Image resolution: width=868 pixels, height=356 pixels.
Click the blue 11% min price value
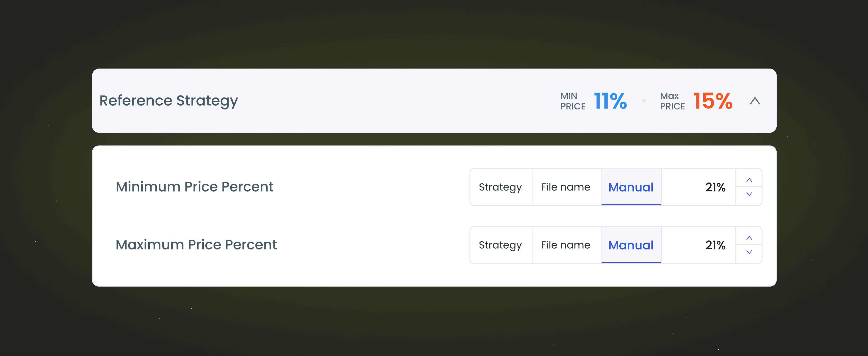[610, 101]
